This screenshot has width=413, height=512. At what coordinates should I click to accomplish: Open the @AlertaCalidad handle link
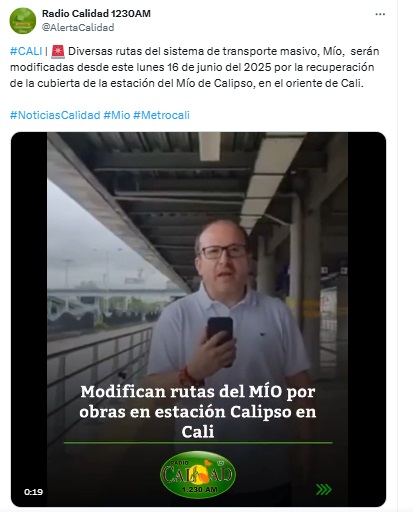click(x=78, y=27)
